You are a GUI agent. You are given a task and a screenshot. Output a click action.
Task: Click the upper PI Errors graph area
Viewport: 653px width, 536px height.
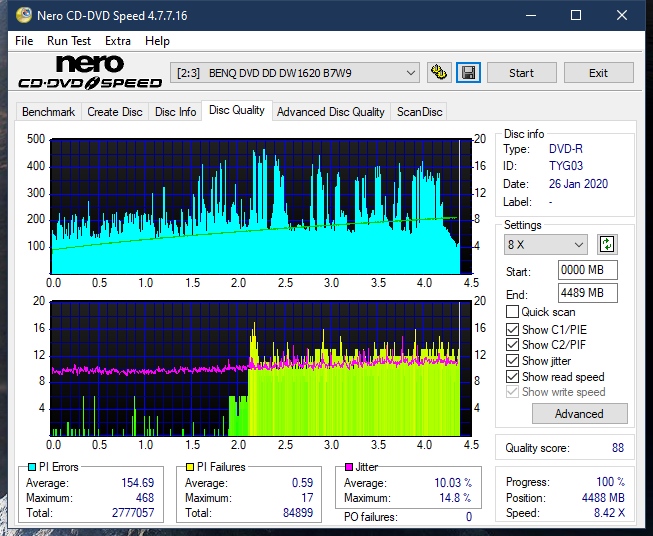coord(261,206)
